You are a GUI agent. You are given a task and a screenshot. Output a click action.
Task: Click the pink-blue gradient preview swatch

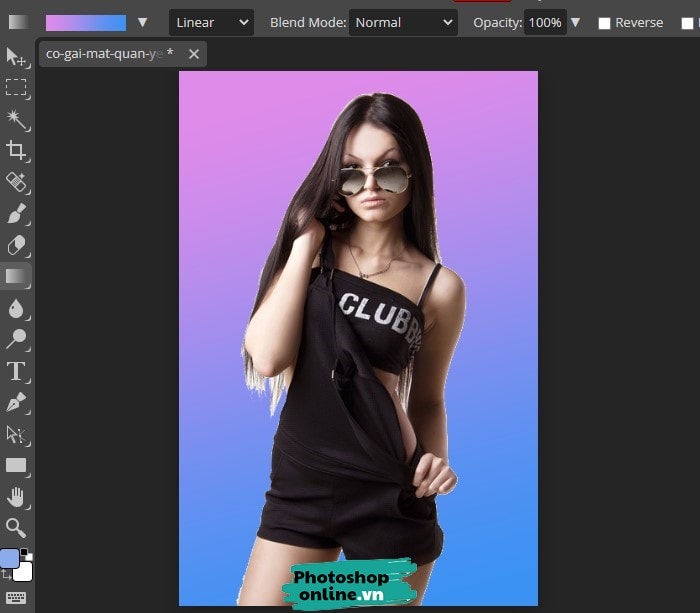tap(86, 23)
